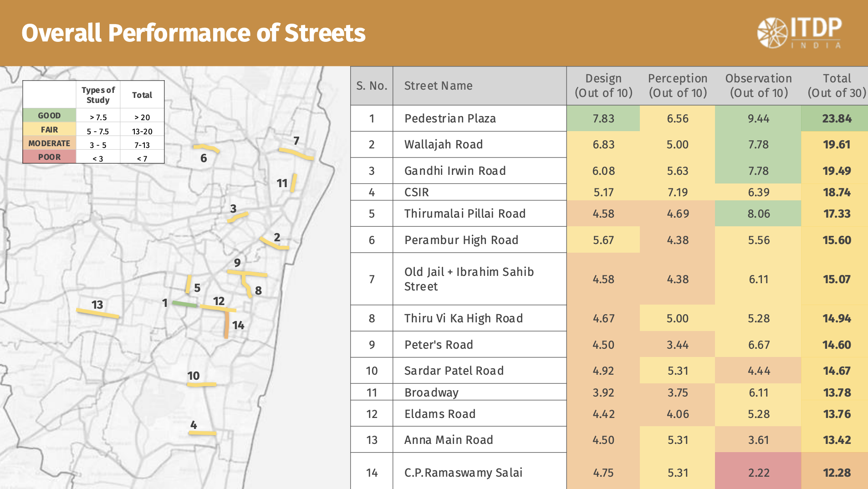Click the Total (Out of 30) column header
The width and height of the screenshot is (868, 489).
coord(837,86)
